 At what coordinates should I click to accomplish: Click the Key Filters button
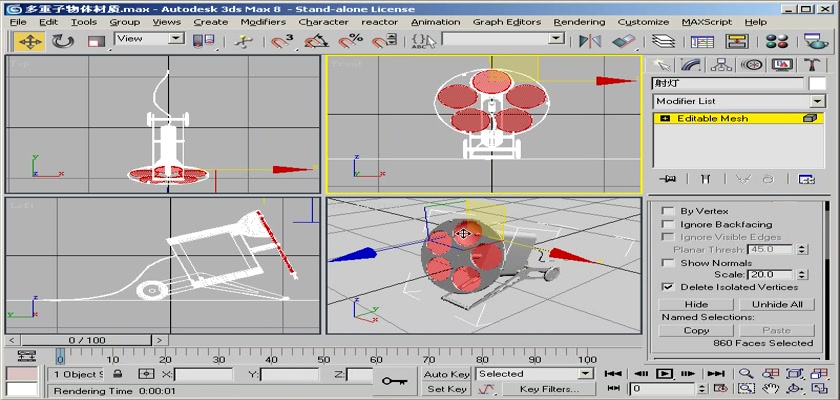click(549, 389)
